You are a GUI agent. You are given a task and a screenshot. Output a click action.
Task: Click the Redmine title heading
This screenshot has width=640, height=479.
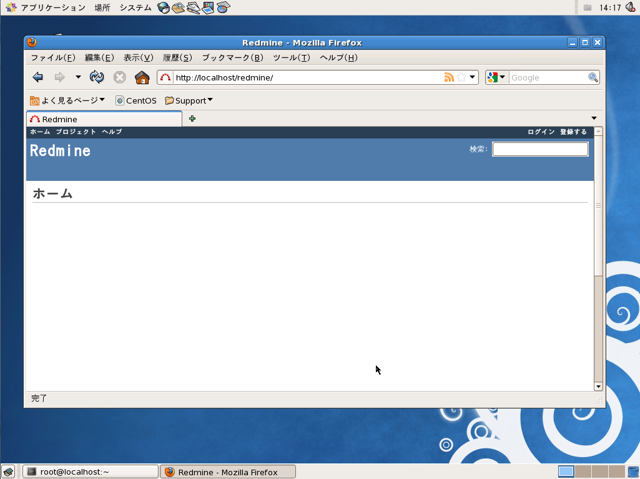[60, 151]
